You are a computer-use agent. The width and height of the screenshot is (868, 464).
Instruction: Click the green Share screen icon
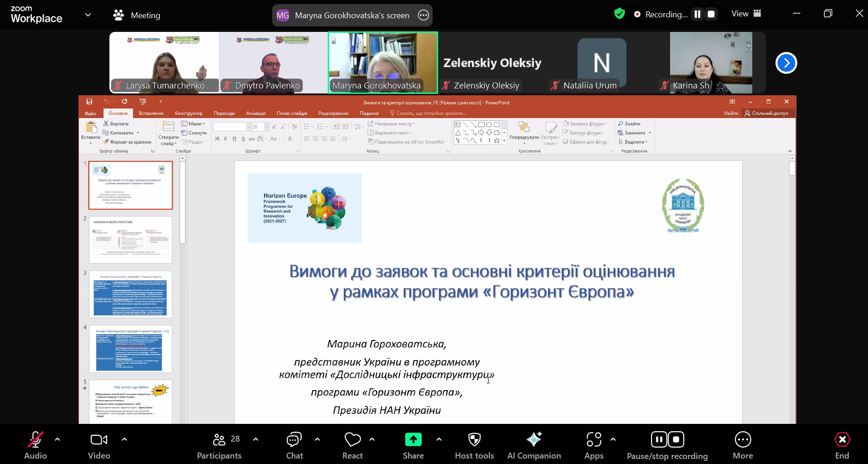tap(413, 440)
